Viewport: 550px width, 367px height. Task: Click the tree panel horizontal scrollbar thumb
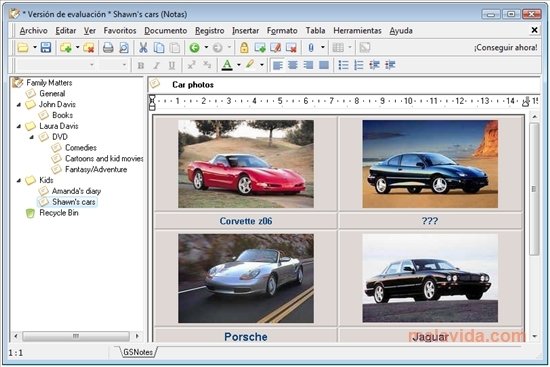[x=76, y=336]
